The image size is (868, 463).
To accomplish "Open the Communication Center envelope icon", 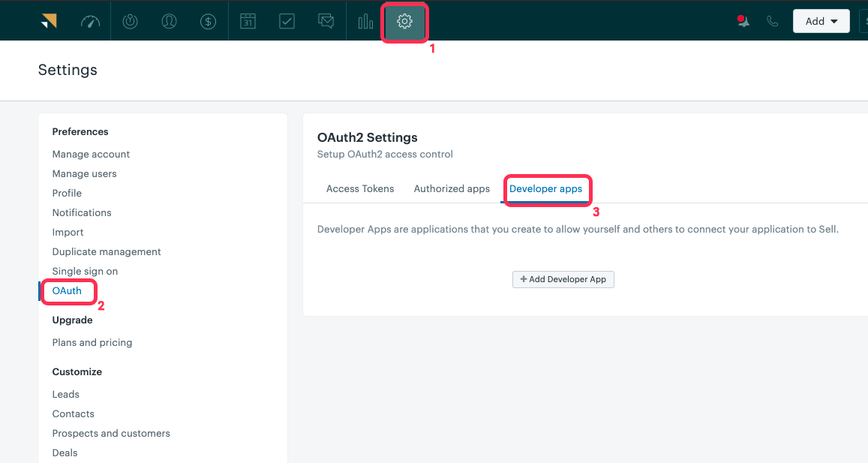I will (x=326, y=21).
